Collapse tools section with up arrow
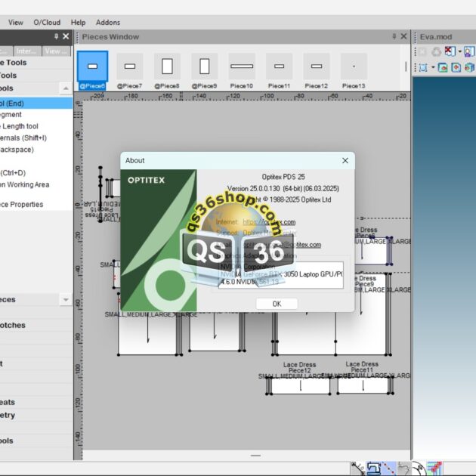Image resolution: width=476 pixels, height=476 pixels. pyautogui.click(x=66, y=88)
